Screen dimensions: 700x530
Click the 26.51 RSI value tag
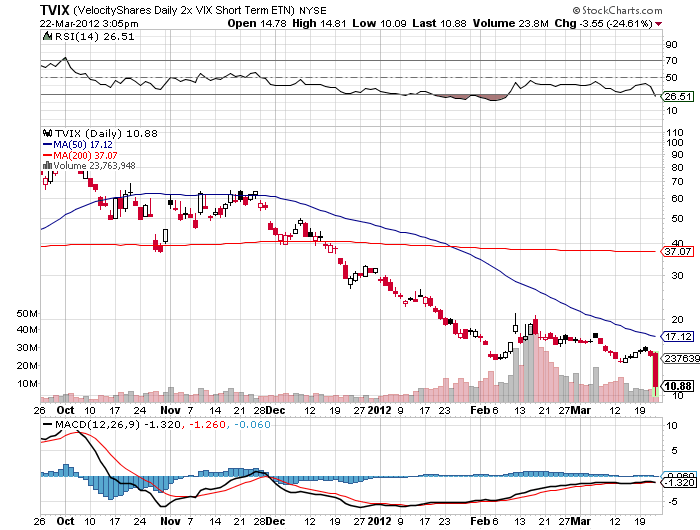[x=677, y=96]
